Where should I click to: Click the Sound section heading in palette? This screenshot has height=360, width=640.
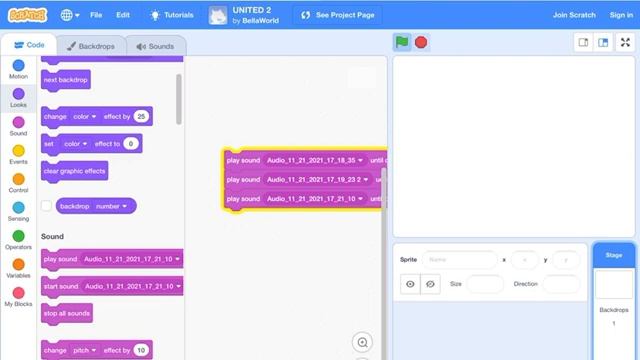coord(52,236)
